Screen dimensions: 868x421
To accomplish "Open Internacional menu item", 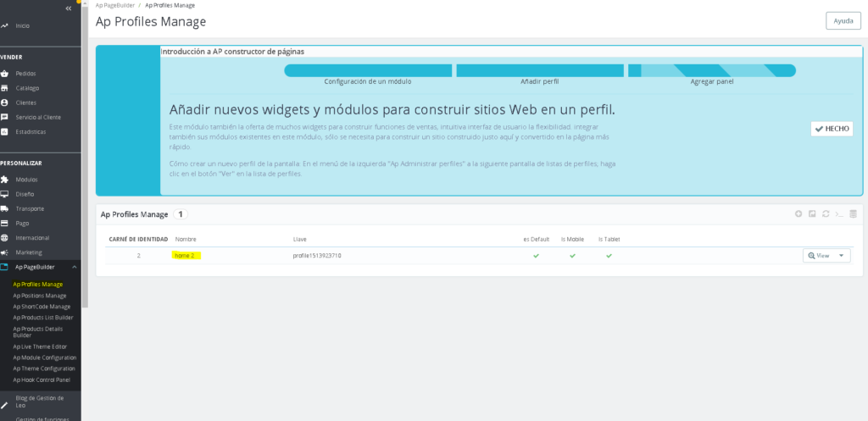I will 33,238.
